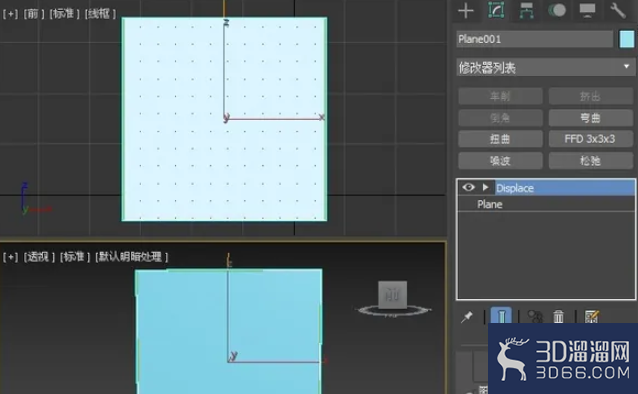Click the Plane001 object name field
The image size is (638, 394).
click(x=535, y=39)
